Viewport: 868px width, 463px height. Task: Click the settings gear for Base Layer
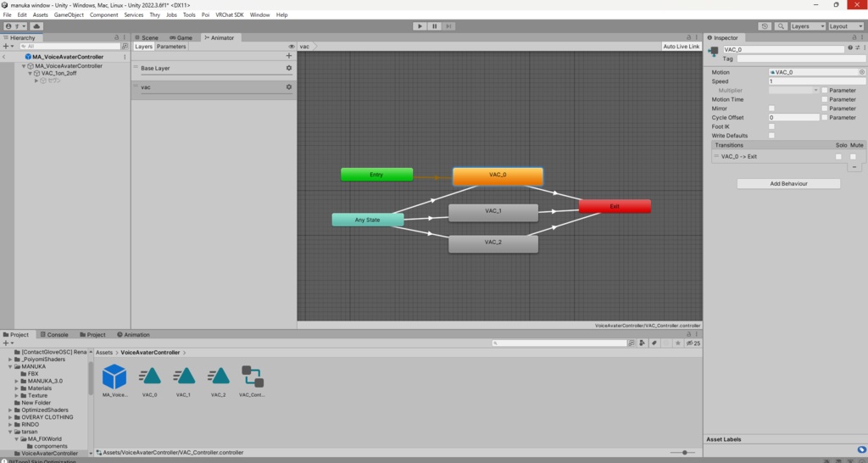(x=288, y=68)
